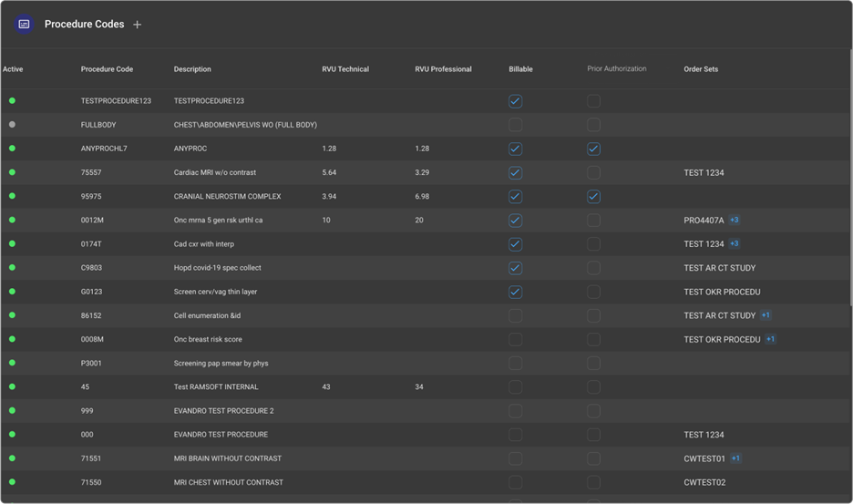Image resolution: width=853 pixels, height=504 pixels.
Task: Select the TEST OKR PROCEDU order set for G0123
Action: (722, 292)
